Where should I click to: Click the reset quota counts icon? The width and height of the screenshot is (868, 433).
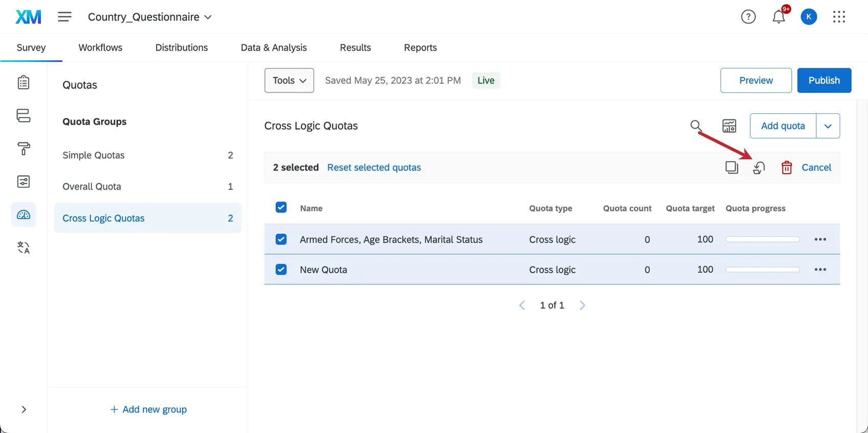click(759, 167)
